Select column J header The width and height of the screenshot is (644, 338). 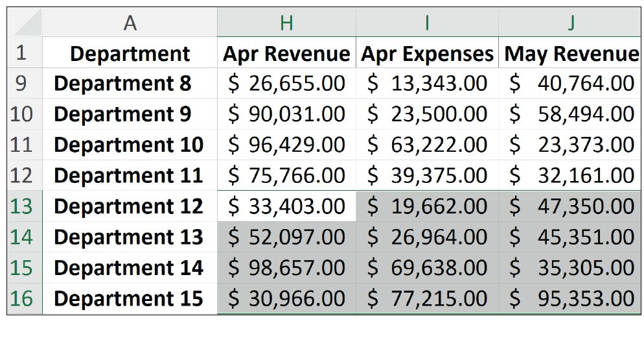coord(570,23)
